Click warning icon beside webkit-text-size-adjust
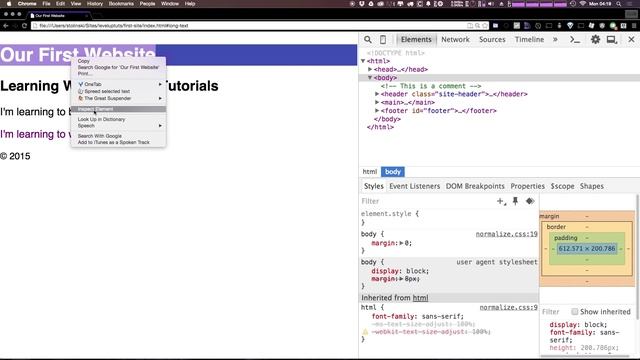The height and width of the screenshot is (360, 640). 365,332
